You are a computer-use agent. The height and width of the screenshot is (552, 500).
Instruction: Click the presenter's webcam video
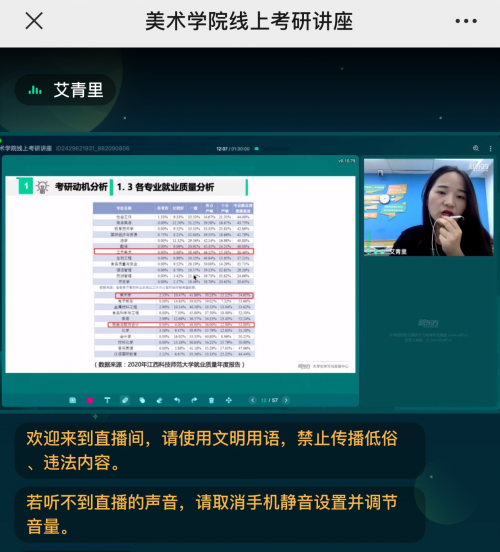click(x=429, y=207)
